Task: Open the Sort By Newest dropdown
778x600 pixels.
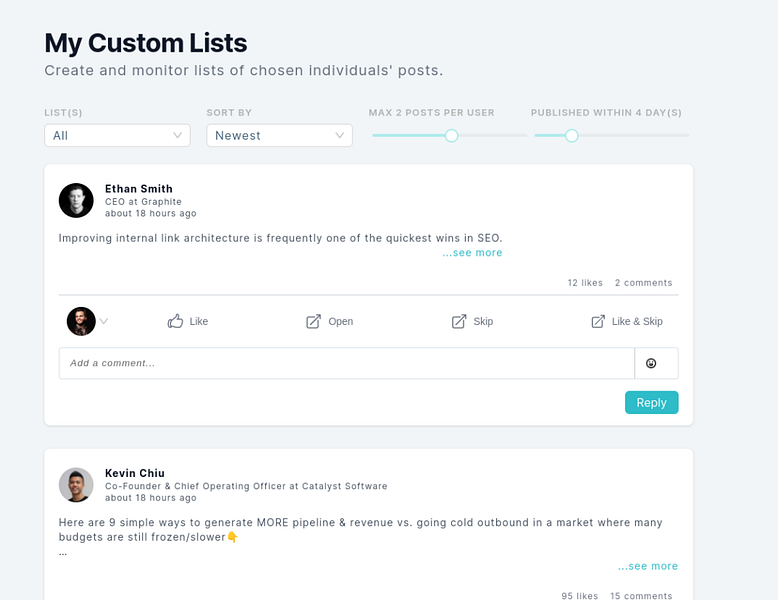Action: click(x=279, y=135)
